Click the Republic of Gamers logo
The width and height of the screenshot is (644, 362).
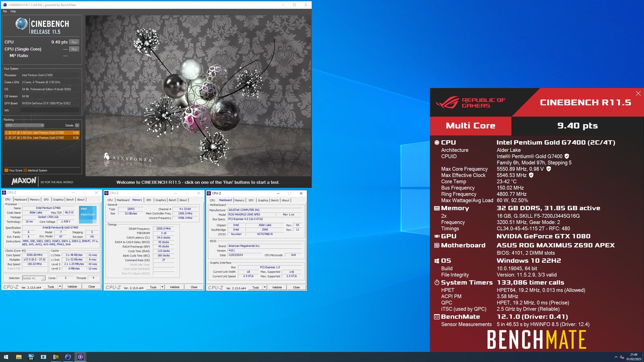coord(470,103)
